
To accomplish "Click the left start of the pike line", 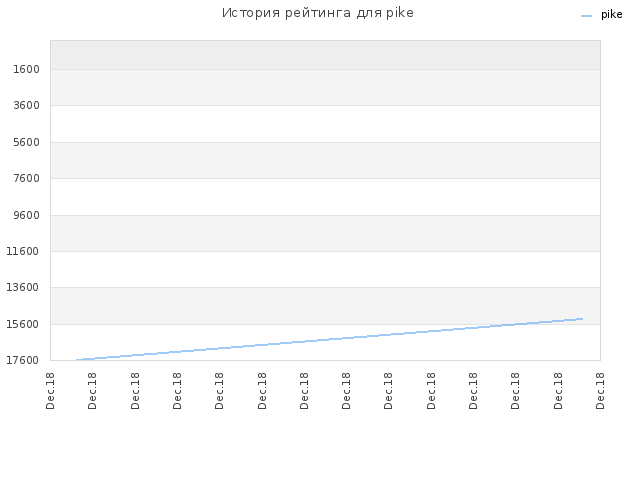I will coord(77,360).
